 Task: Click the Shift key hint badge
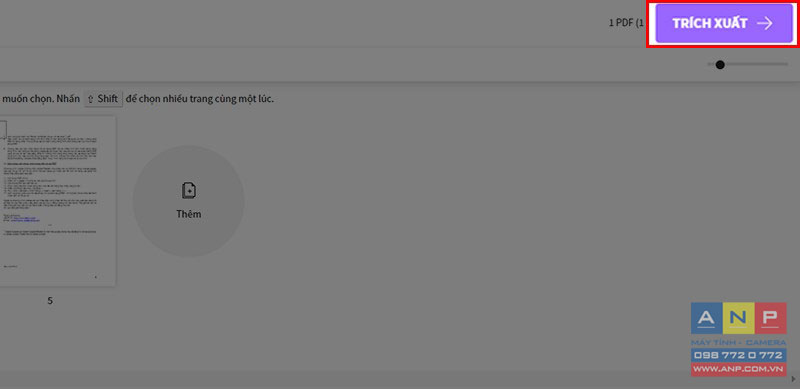pos(103,99)
